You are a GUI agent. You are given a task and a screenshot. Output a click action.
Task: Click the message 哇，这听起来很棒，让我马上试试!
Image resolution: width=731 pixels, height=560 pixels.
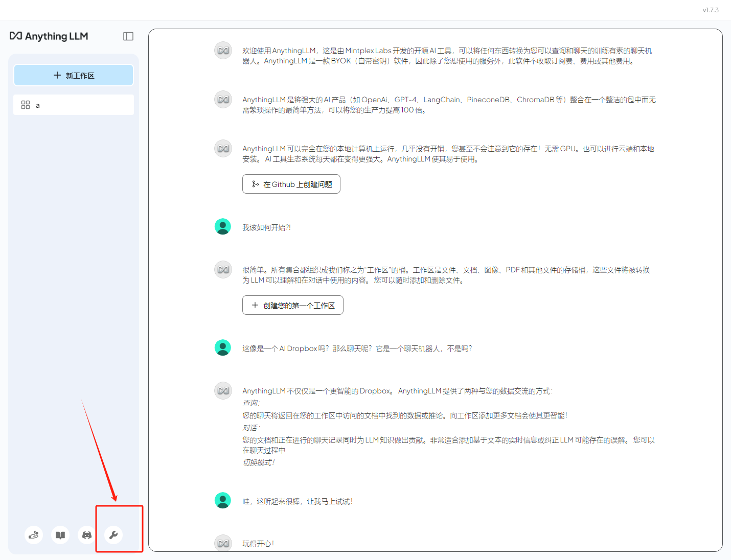pyautogui.click(x=298, y=501)
